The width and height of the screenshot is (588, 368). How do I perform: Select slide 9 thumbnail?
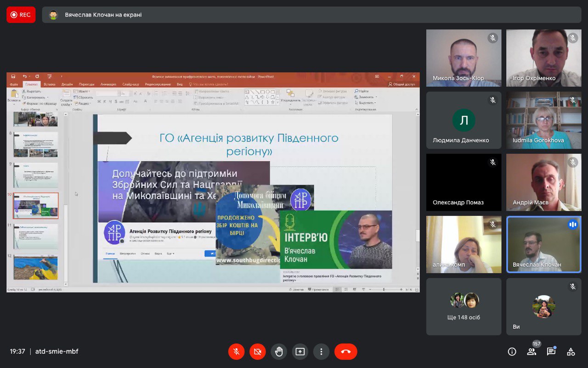[x=36, y=175]
